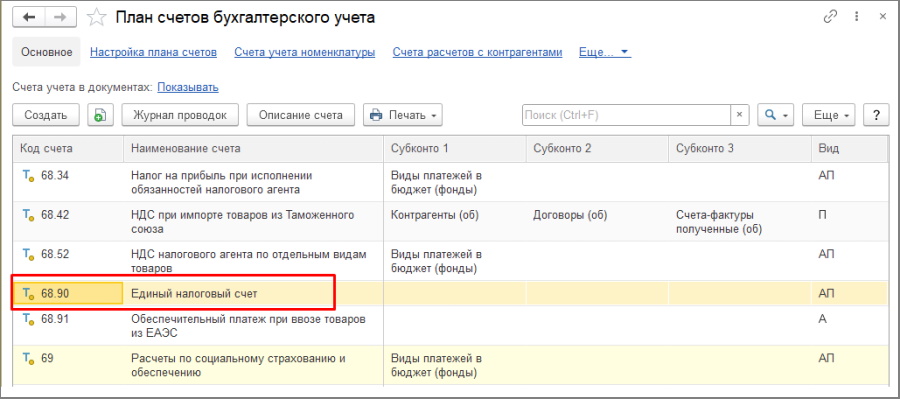Click the Субконто 2 column header
Image resolution: width=900 pixels, height=399 pixels.
(598, 149)
